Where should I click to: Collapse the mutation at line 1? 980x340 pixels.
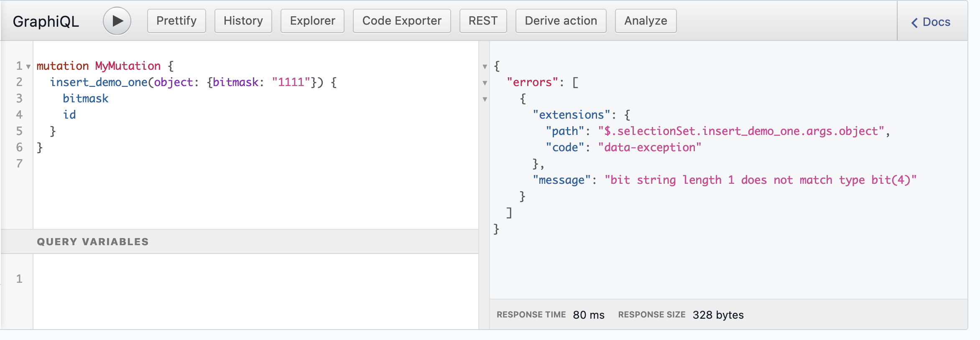(28, 66)
